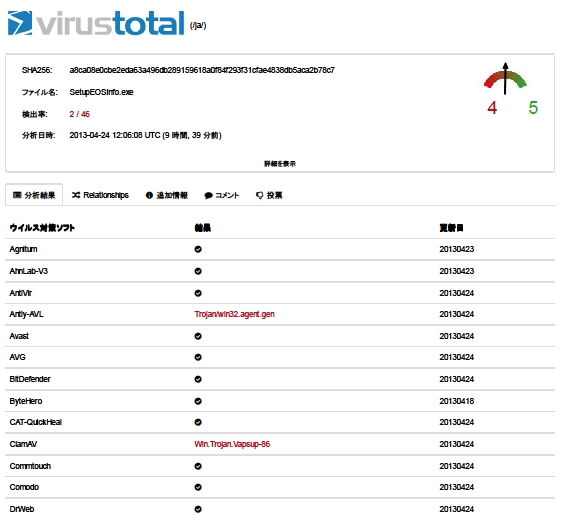Click the clean checkmark icon for Avast
574x528 pixels.
click(x=198, y=336)
